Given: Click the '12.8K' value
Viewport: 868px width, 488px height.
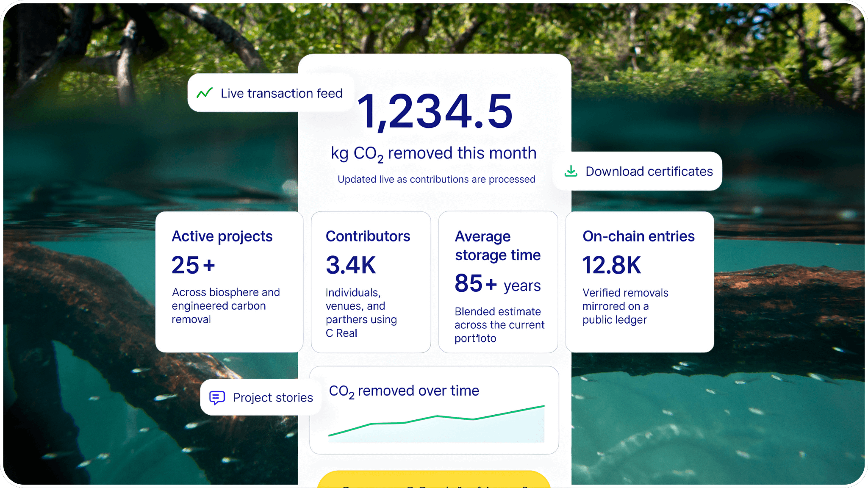Looking at the screenshot, I should point(612,265).
